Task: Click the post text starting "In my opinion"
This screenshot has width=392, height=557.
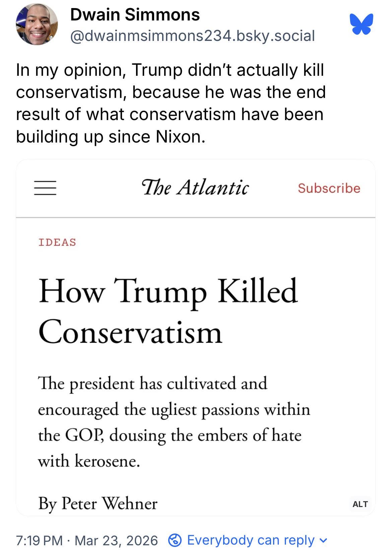Action: pyautogui.click(x=171, y=103)
